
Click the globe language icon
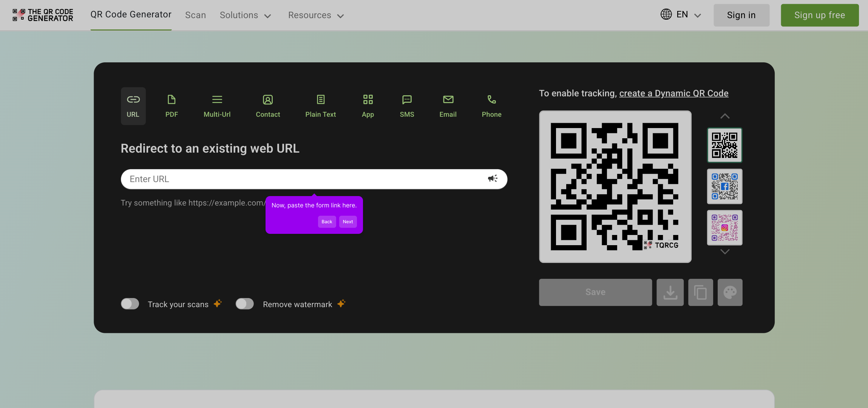coord(666,14)
